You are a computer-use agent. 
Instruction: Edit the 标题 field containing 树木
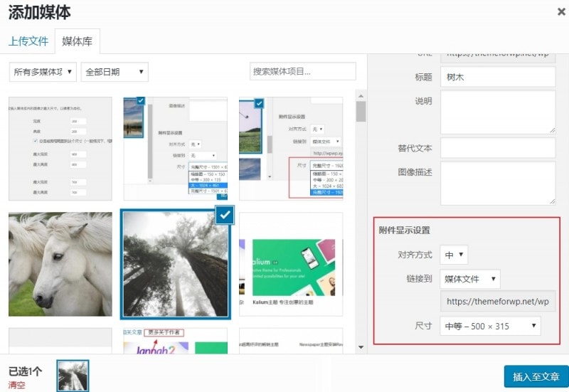[x=498, y=77]
